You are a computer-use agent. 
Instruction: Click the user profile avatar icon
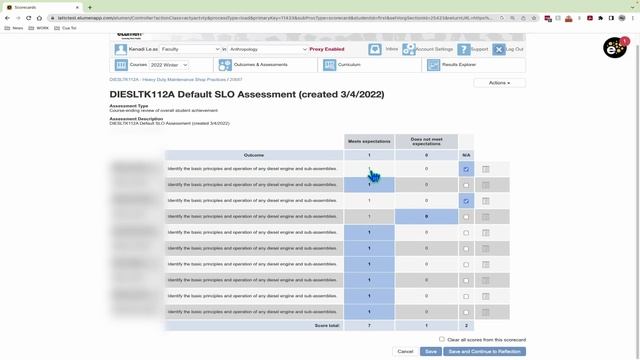120,49
